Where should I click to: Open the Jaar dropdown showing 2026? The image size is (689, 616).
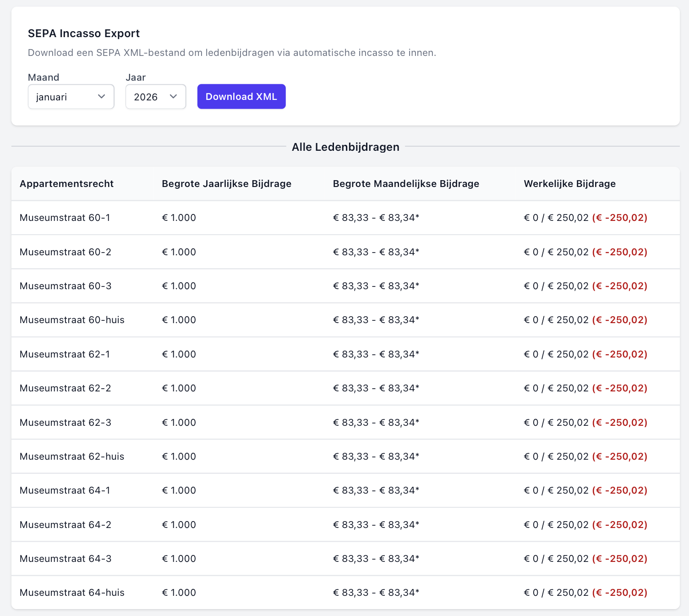coord(155,97)
